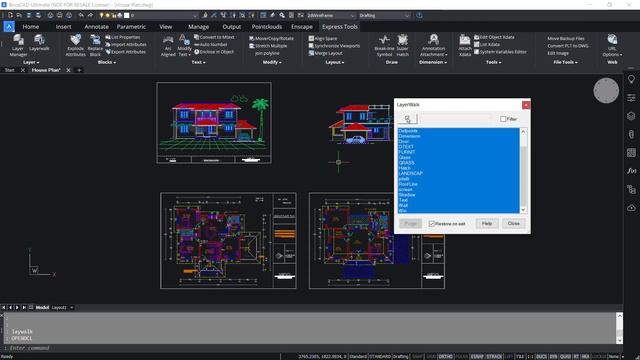640x360 pixels.
Task: Open the function (fx) panel on right sidebar
Action: 631,171
